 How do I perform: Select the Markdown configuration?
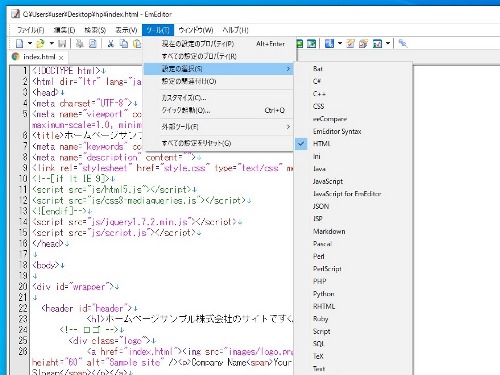pyautogui.click(x=353, y=231)
